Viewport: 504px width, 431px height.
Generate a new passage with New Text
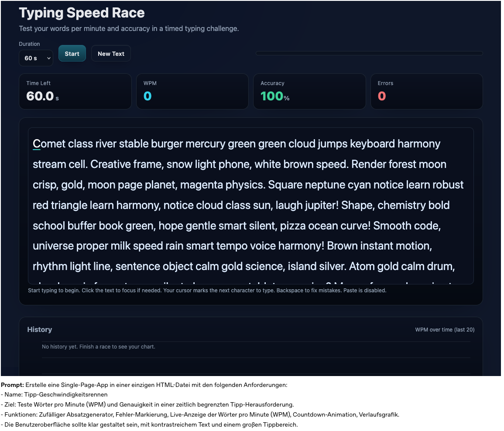click(111, 54)
